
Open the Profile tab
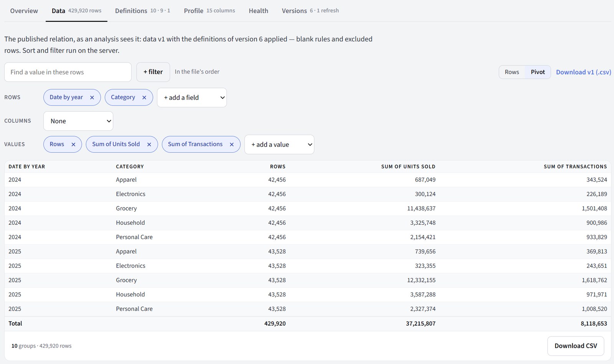[x=210, y=11]
